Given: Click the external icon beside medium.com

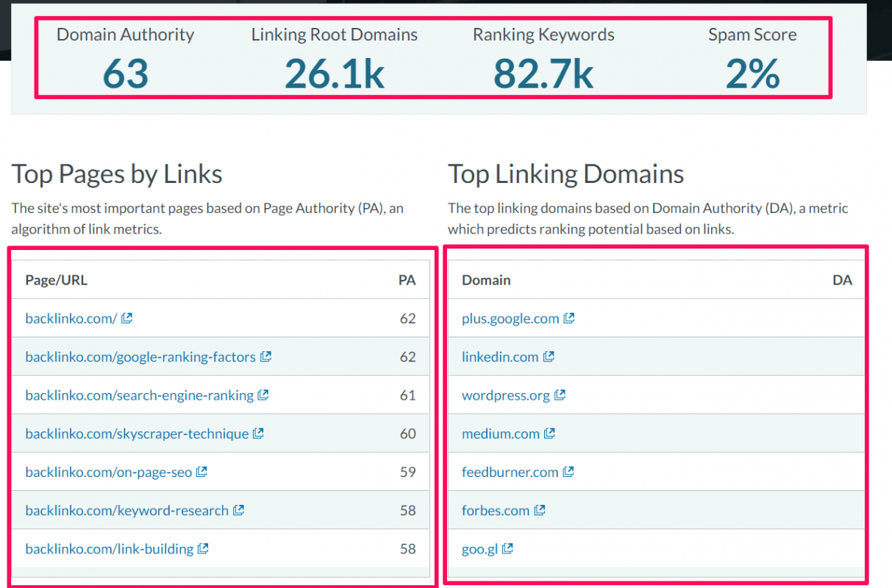Looking at the screenshot, I should pos(549,434).
